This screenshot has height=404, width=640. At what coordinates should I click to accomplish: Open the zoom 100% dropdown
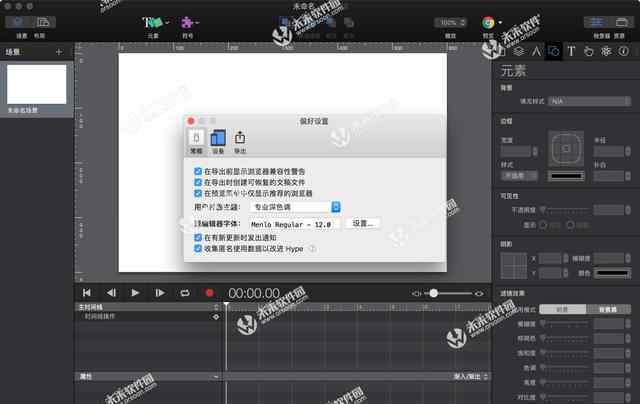pos(451,23)
